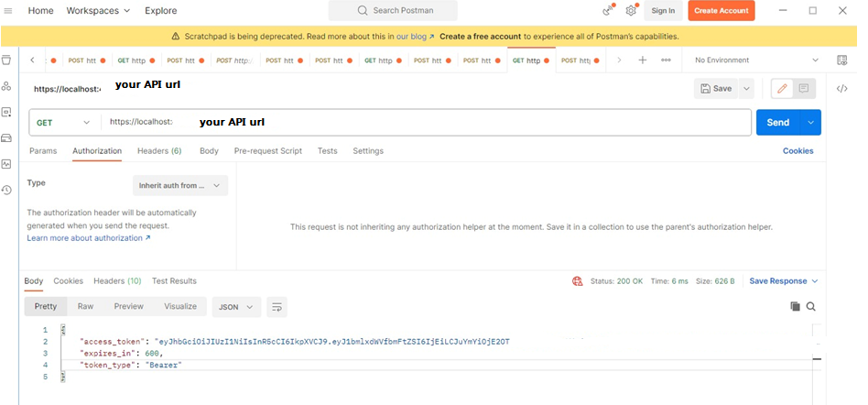Open the response Headers (10) tab

[x=117, y=281]
